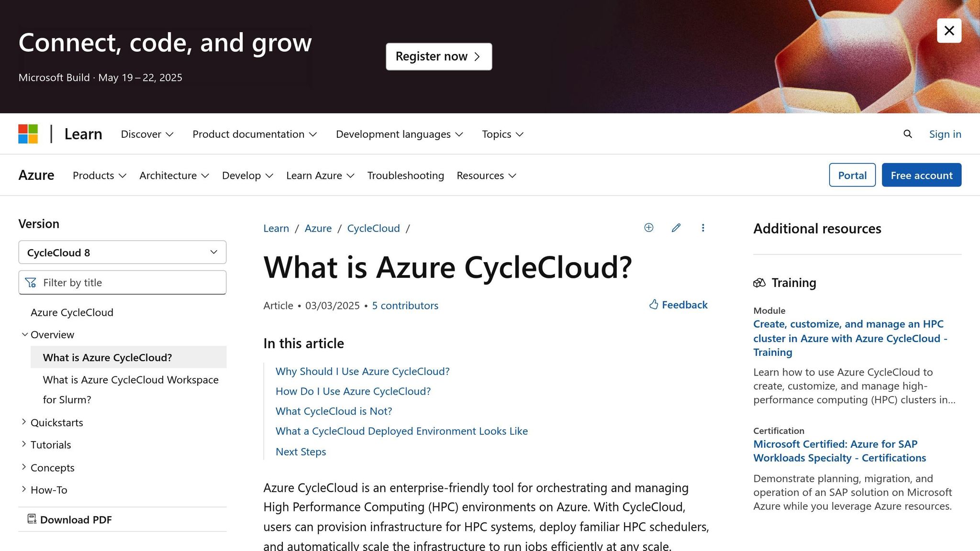Screen dimensions: 980x551
Task: Jump to CycleCloud Deployed Environment Looks Like section
Action: 401,431
